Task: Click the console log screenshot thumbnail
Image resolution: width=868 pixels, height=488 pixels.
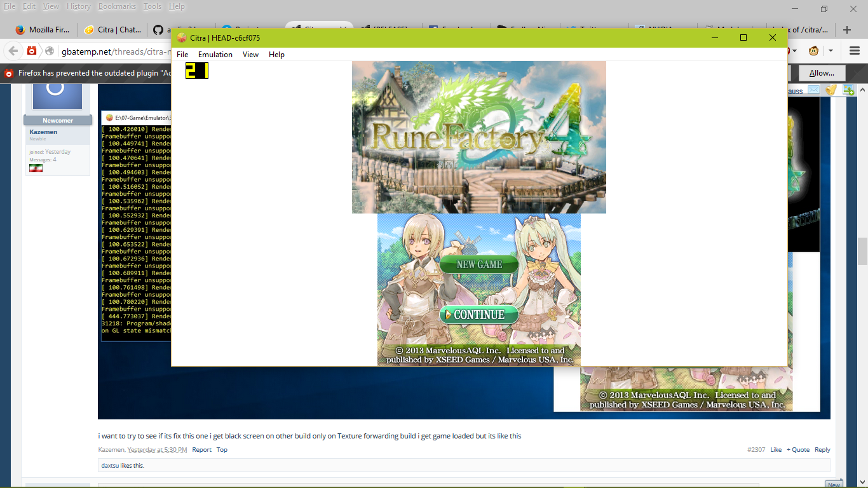Action: 136,226
